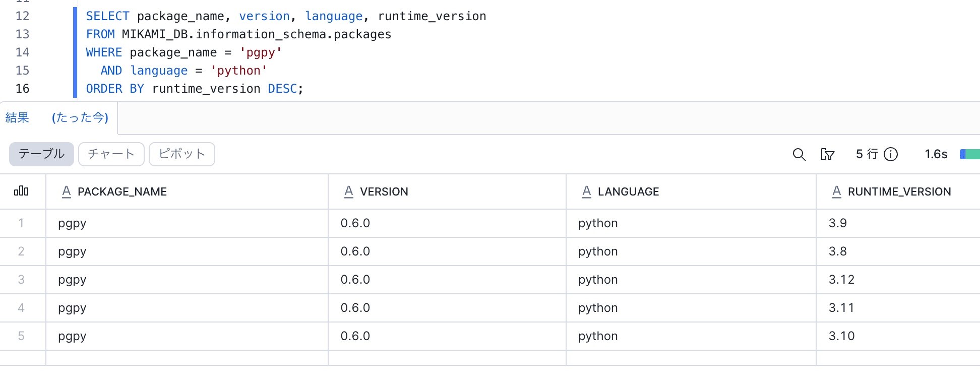Click the query duration bar next to 1.6s
Image resolution: width=980 pixels, height=386 pixels.
(x=970, y=154)
